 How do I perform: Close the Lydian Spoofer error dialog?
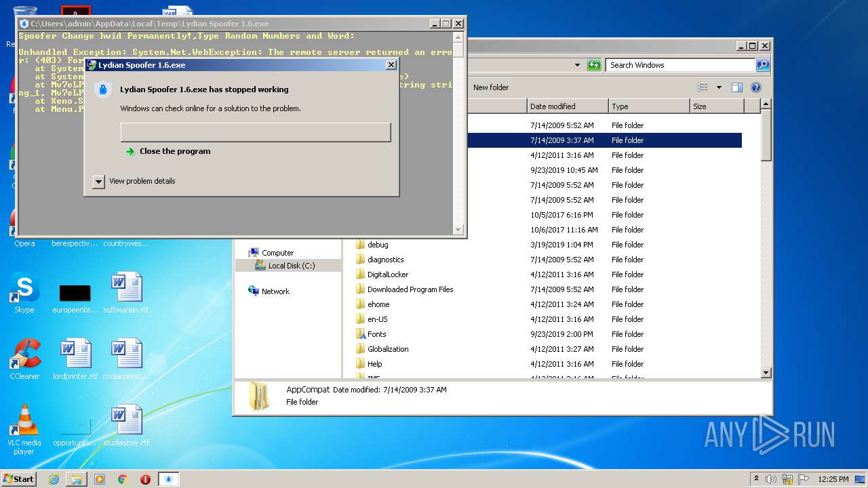391,65
